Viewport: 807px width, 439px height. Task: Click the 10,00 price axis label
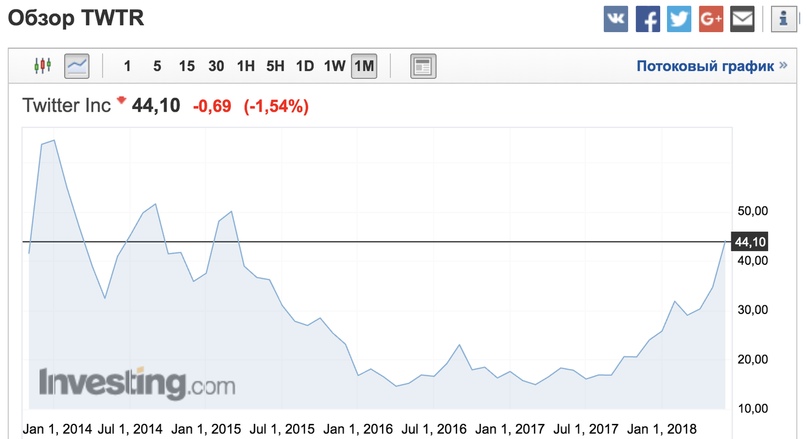pos(752,409)
